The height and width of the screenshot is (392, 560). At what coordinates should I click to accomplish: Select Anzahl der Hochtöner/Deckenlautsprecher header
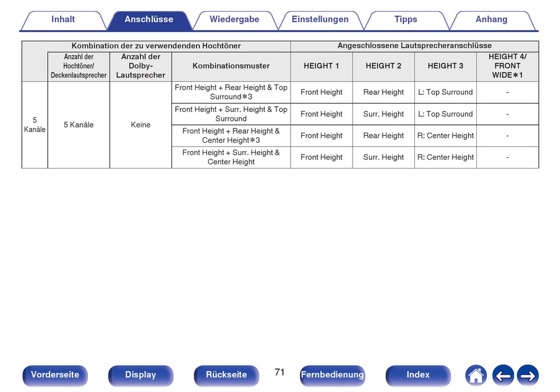pos(78,67)
